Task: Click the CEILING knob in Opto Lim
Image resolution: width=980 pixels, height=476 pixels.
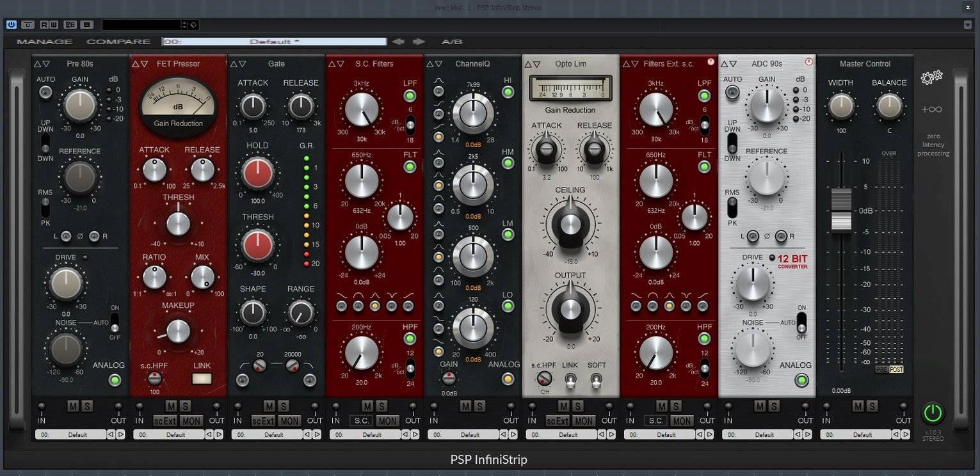Action: click(570, 223)
